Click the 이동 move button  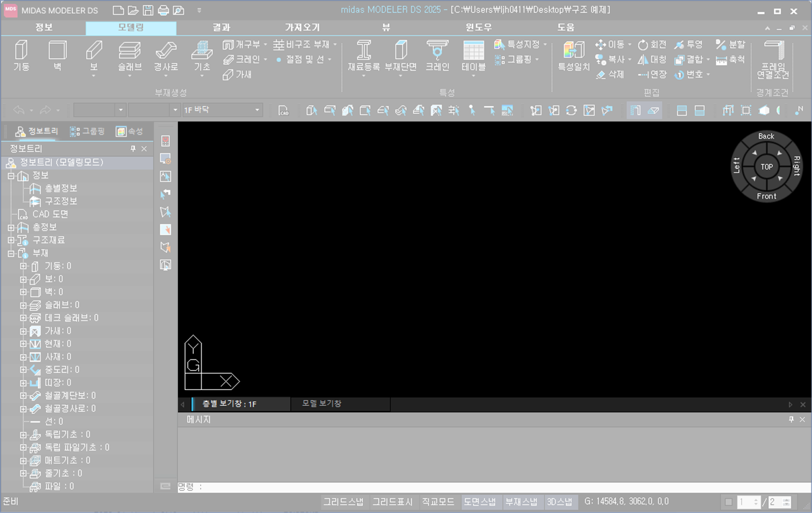613,45
